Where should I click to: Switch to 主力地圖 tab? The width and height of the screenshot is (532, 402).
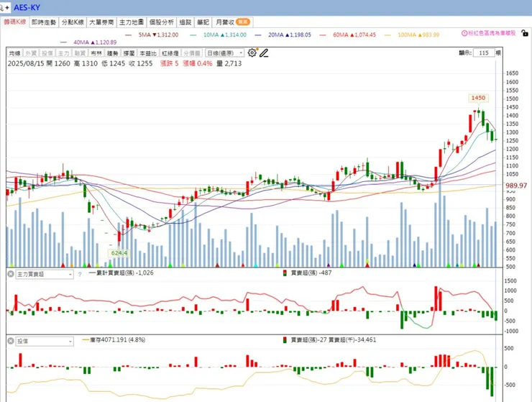coord(132,22)
